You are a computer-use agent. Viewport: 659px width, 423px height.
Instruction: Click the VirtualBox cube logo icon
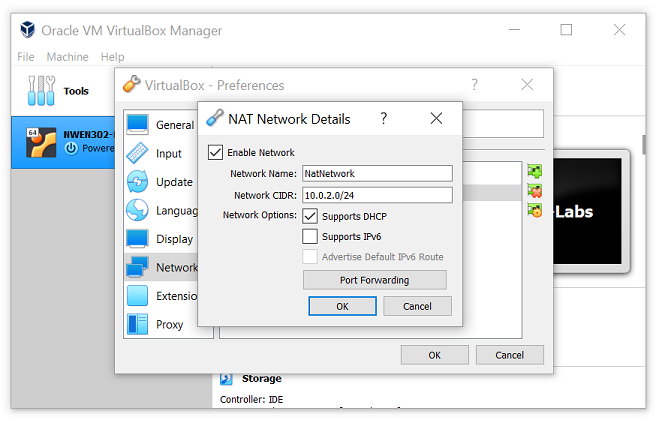(28, 30)
